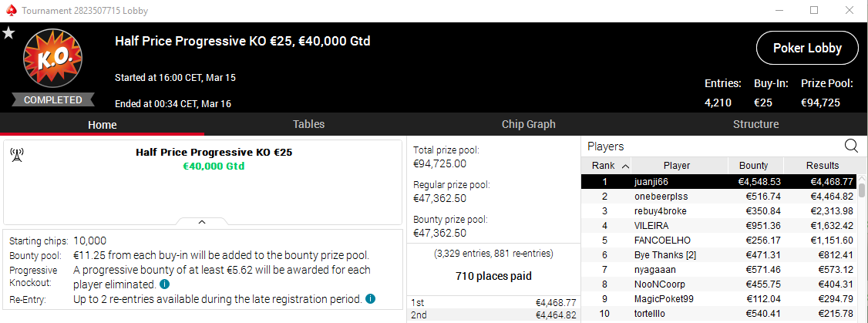868x323 pixels.
Task: Open the Chip Graph tab
Action: point(528,124)
